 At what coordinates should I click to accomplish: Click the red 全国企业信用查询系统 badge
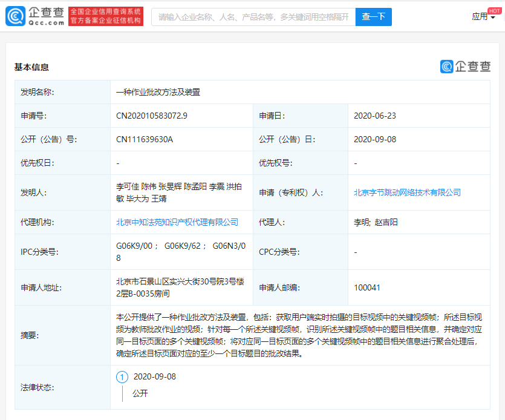click(x=106, y=16)
